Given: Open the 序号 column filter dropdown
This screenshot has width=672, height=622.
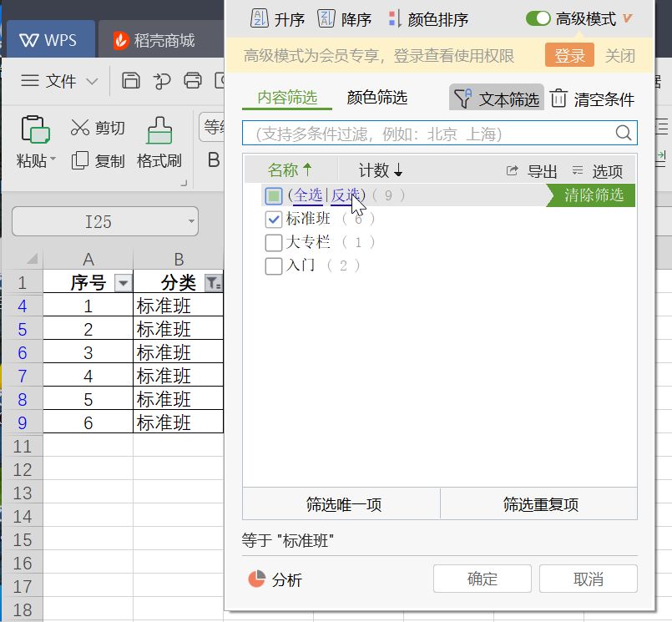Looking at the screenshot, I should pyautogui.click(x=123, y=283).
